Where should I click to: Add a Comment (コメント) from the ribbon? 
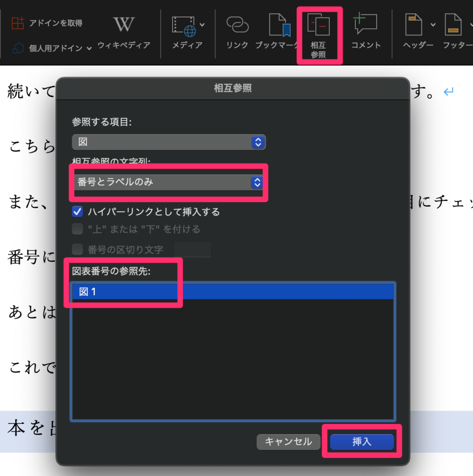tap(366, 24)
